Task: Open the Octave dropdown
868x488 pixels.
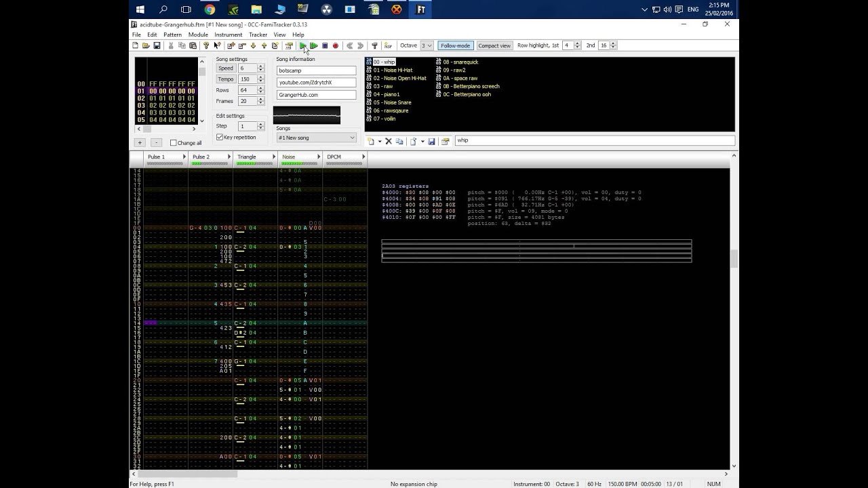Action: click(x=427, y=45)
